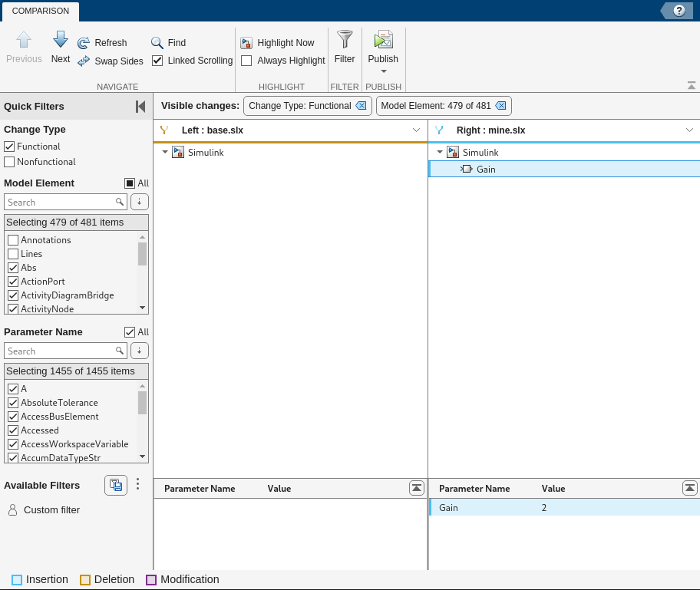This screenshot has height=590, width=700.
Task: Click Parameter Name search sort button
Action: pyautogui.click(x=139, y=351)
